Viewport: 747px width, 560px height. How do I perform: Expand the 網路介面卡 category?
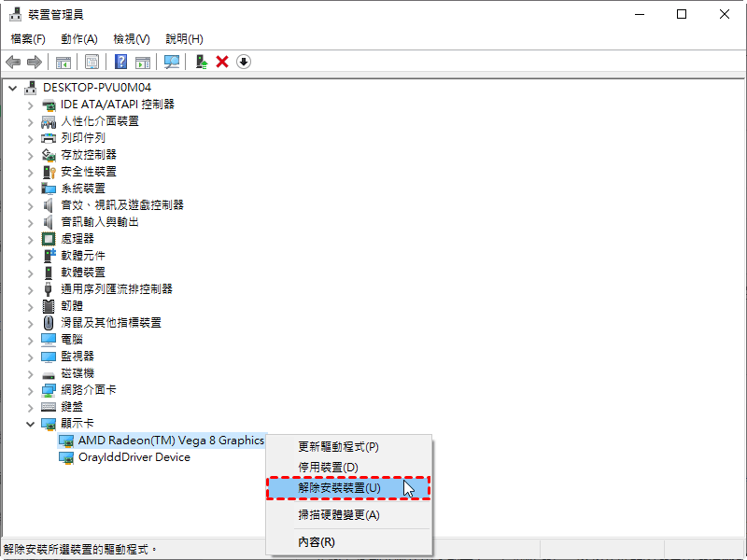[30, 390]
